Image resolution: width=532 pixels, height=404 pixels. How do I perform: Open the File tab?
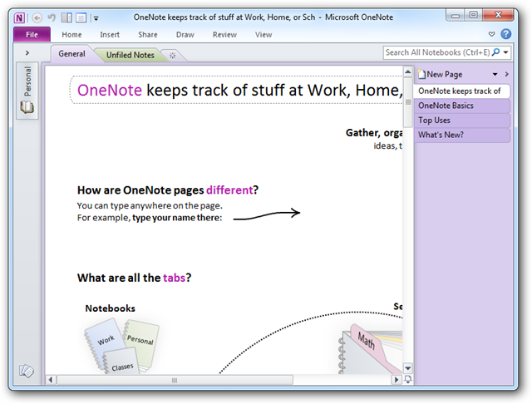pos(32,35)
